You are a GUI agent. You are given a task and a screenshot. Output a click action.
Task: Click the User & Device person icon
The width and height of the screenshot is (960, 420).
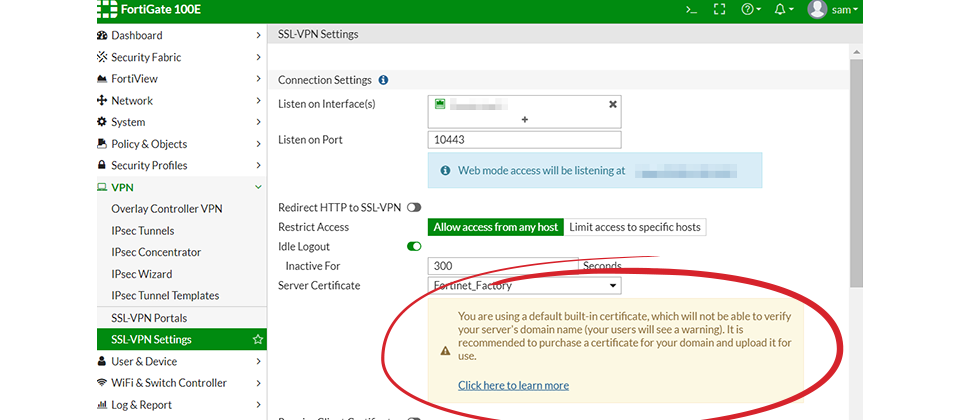click(x=102, y=361)
